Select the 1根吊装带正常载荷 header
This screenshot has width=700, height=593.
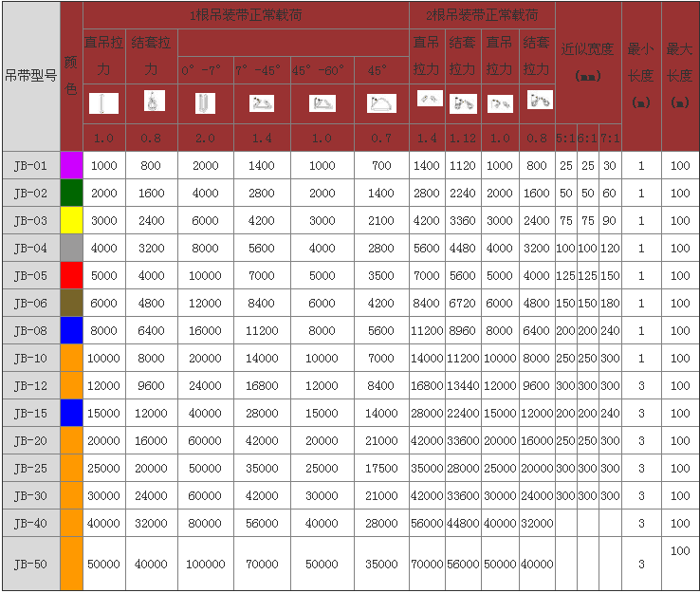click(x=246, y=16)
